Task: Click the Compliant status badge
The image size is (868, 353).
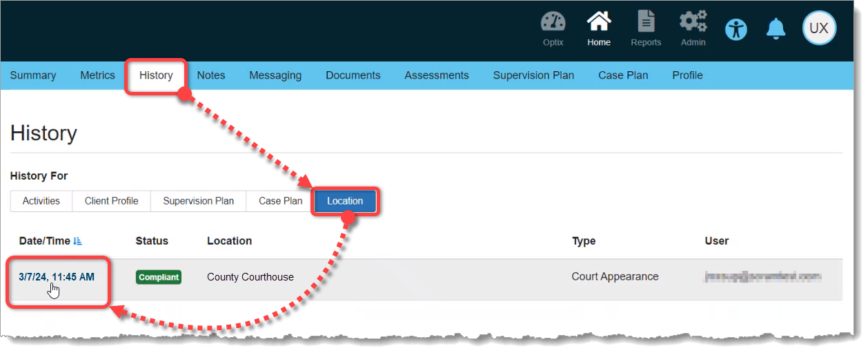Action: (158, 277)
